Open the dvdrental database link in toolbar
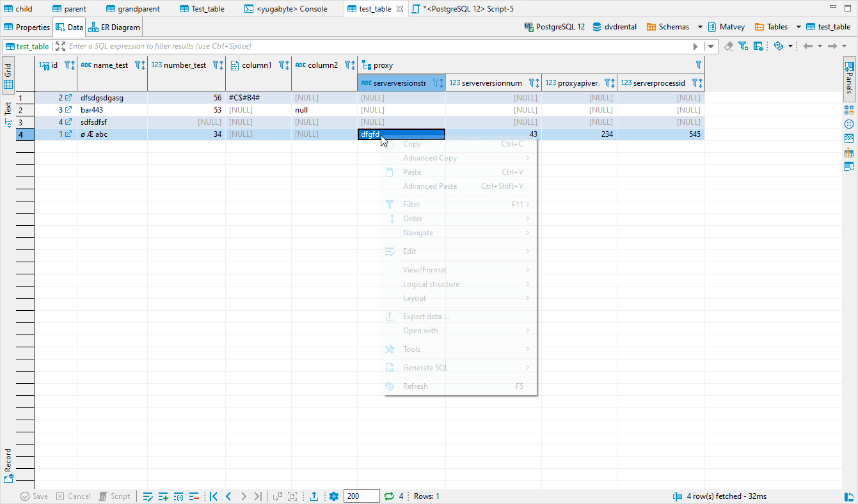 point(619,27)
